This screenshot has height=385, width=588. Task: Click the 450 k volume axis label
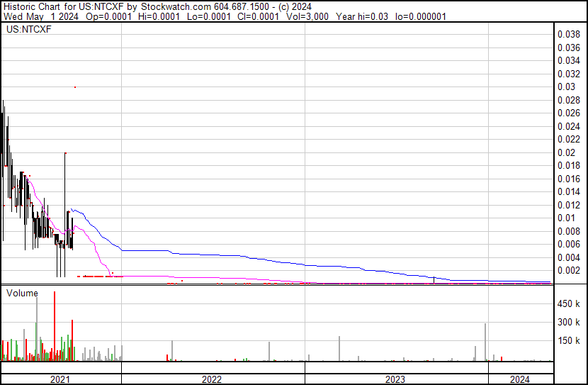pyautogui.click(x=570, y=303)
